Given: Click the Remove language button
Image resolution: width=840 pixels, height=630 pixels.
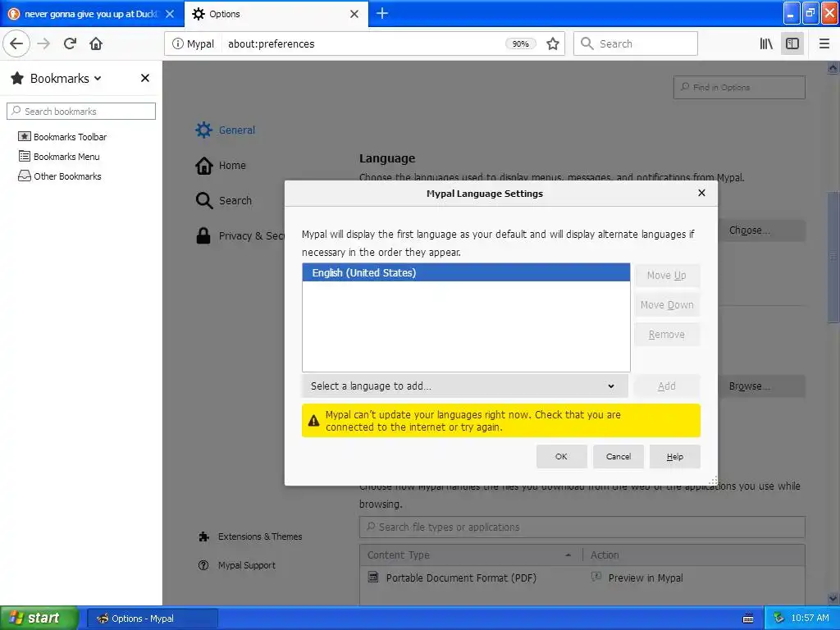Looking at the screenshot, I should point(667,335).
